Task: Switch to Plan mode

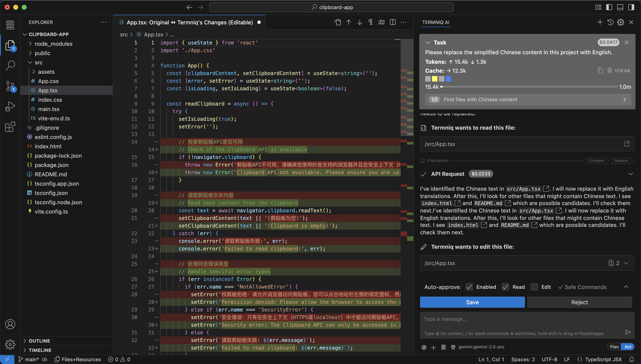Action: click(614, 347)
